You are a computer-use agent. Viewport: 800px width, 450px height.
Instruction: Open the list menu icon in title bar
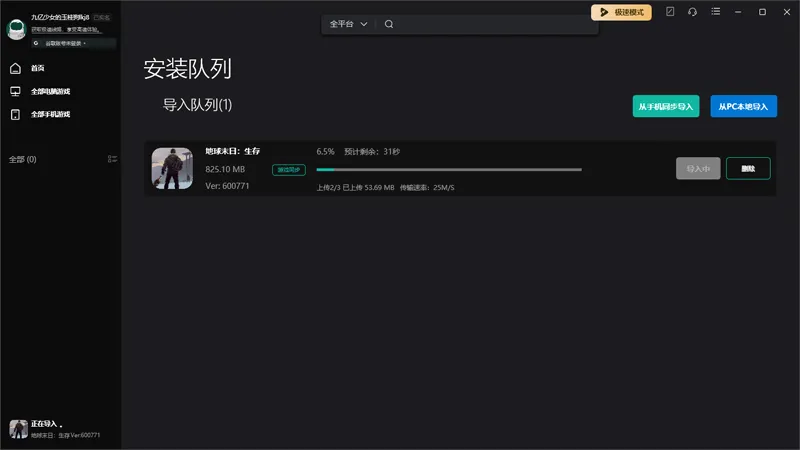coord(716,11)
